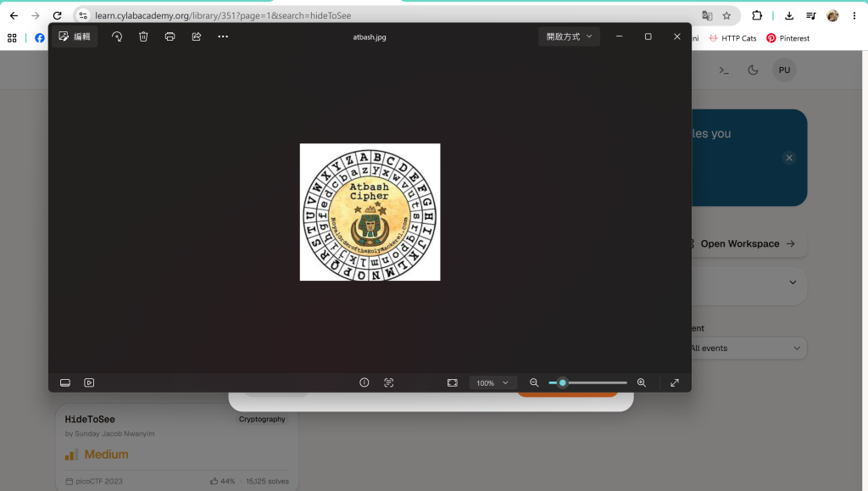The image size is (868, 491).
Task: Start the slideshow from the Photos bottom bar
Action: point(89,383)
